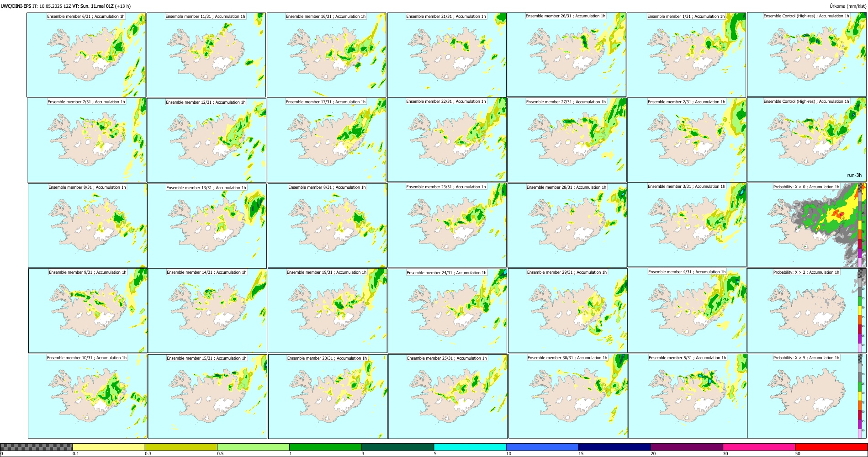Screen dimensions: 868x457
Task: Select the Ensemble member 7/31 map
Action: coord(87,140)
